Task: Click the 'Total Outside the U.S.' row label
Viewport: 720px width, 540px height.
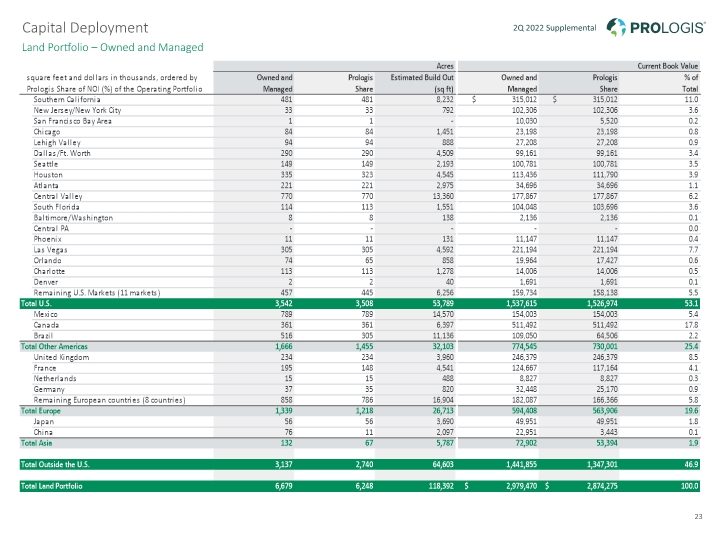Action: tap(55, 465)
